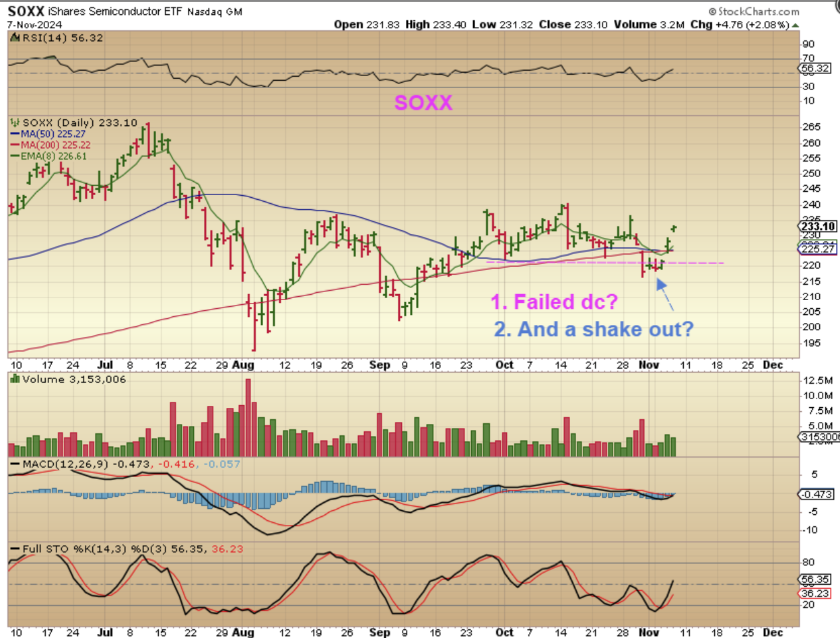This screenshot has width=840, height=638.
Task: Click the blue dashed arrow annotation
Action: [665, 295]
